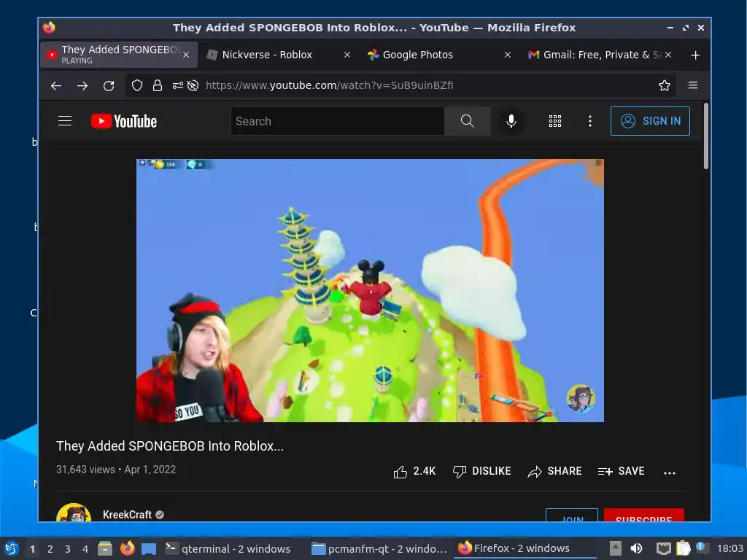Bookmark this page with star

tap(664, 86)
